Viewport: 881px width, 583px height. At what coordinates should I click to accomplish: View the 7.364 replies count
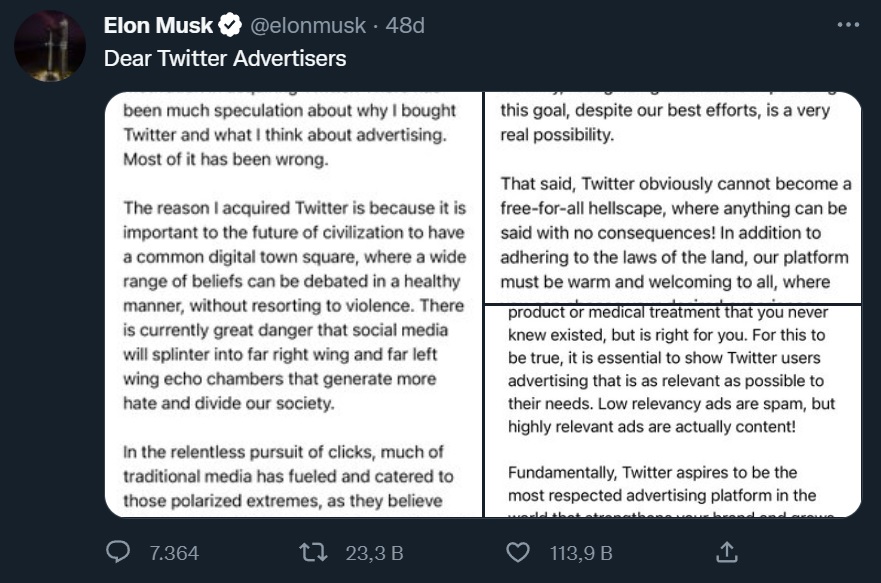coord(174,553)
